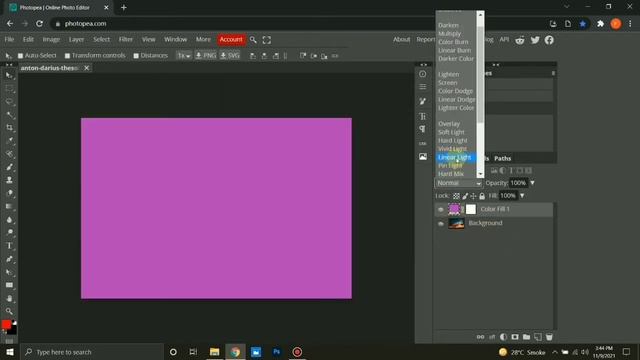Hide the Color Fill 1 layer
The height and width of the screenshot is (360, 640).
coord(441,209)
